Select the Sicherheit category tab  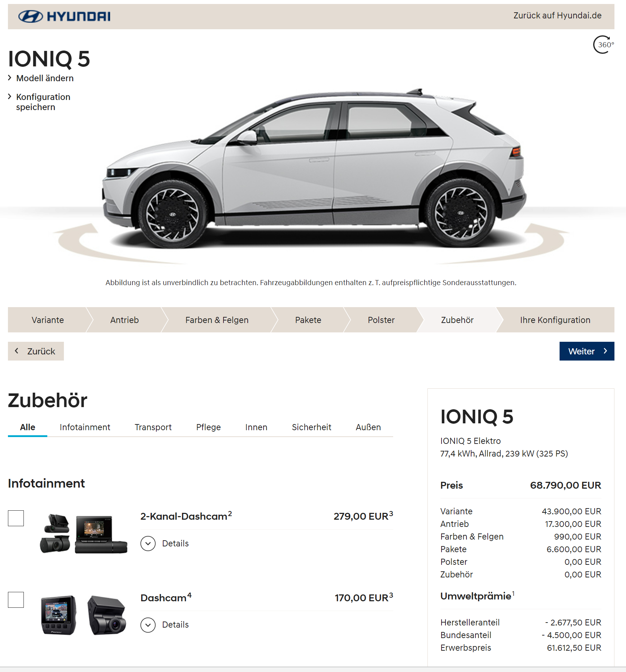point(312,427)
